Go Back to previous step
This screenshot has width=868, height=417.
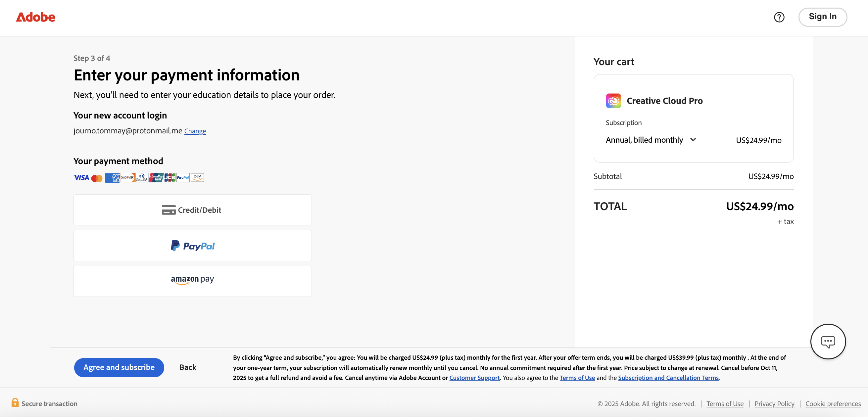pyautogui.click(x=188, y=367)
